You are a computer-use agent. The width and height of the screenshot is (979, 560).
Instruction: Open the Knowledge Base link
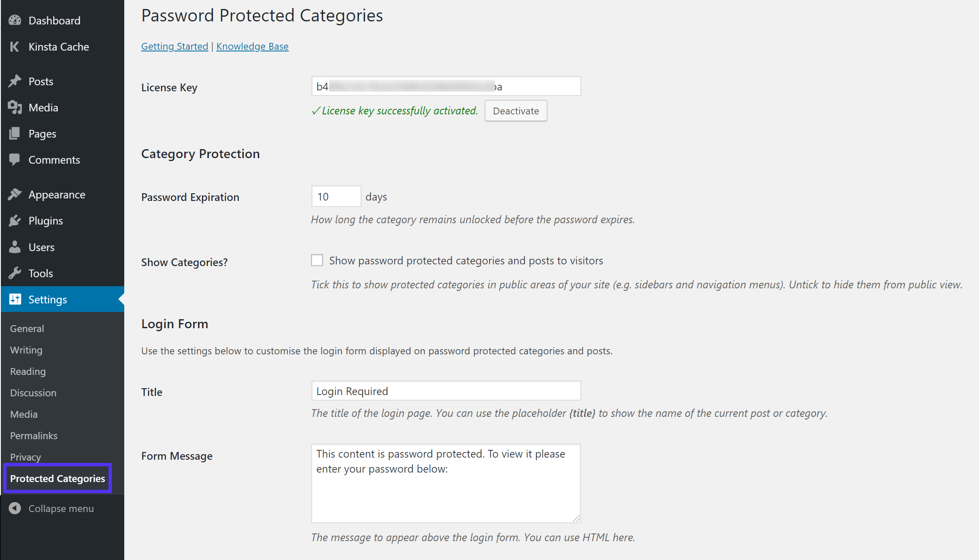[x=252, y=46]
